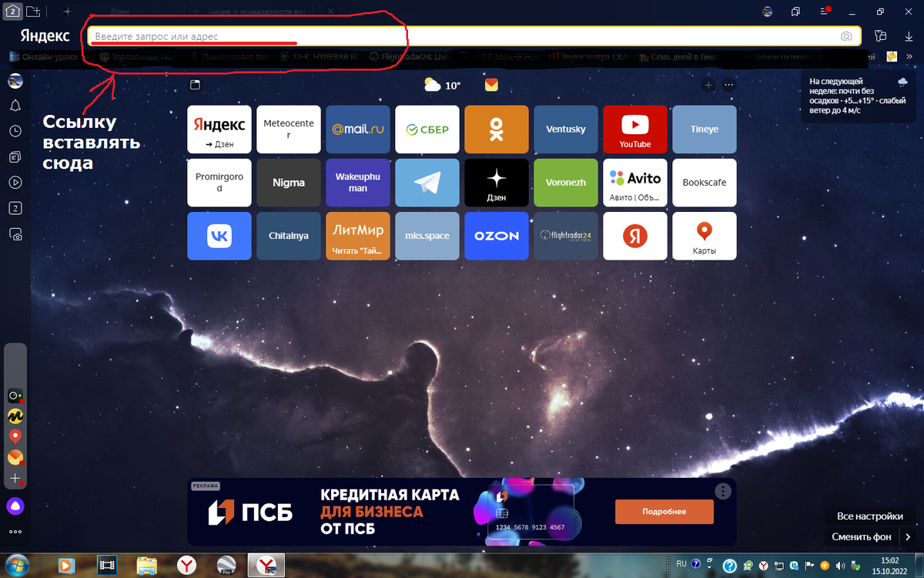Open browsing history clock icon
Screen dimensions: 924x578
15,131
